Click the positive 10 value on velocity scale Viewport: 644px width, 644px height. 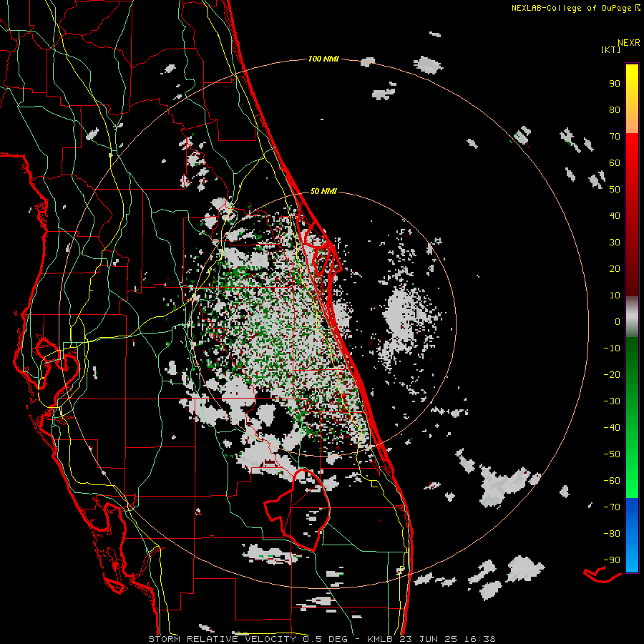tap(615, 296)
